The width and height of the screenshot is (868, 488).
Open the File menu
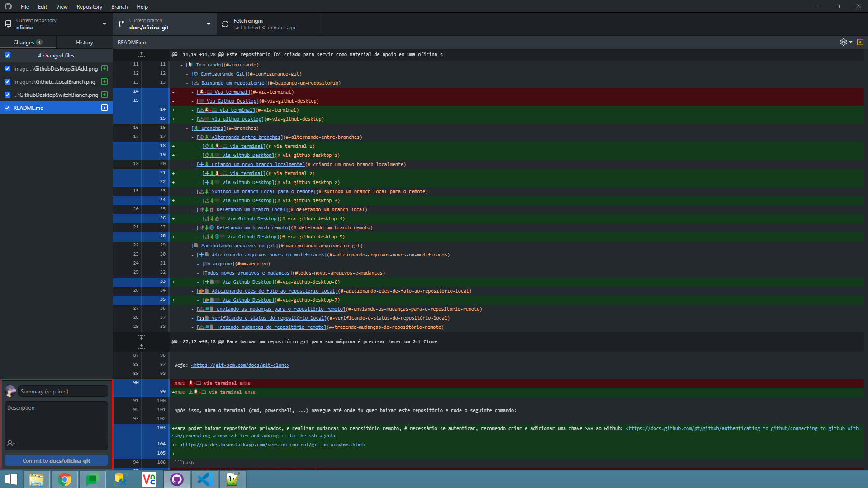pyautogui.click(x=25, y=6)
